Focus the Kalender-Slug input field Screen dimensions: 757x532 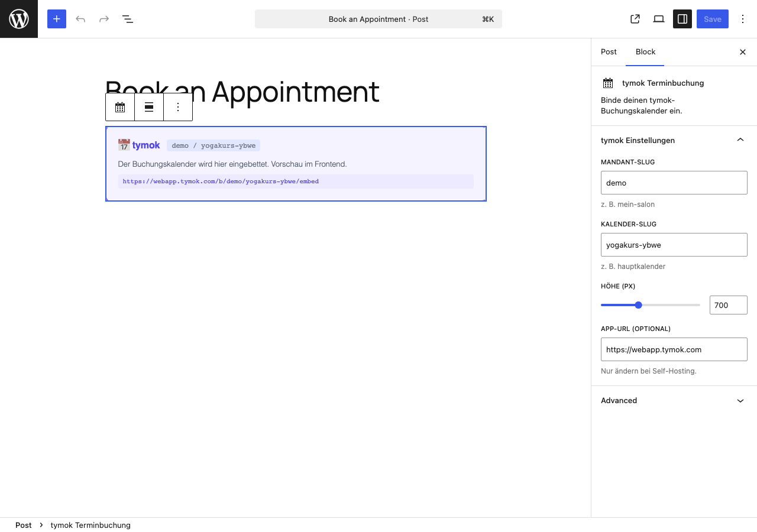click(674, 245)
